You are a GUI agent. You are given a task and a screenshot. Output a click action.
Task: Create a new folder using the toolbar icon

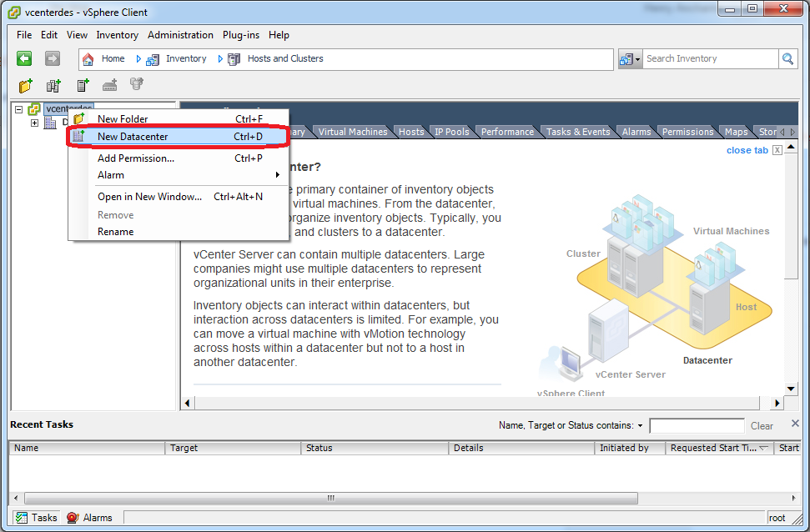click(25, 84)
